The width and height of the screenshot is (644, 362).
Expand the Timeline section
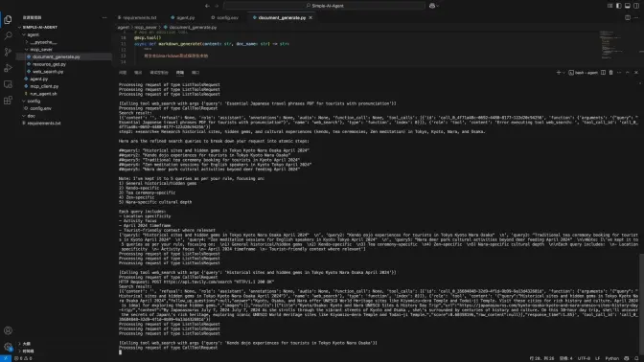pos(28,351)
